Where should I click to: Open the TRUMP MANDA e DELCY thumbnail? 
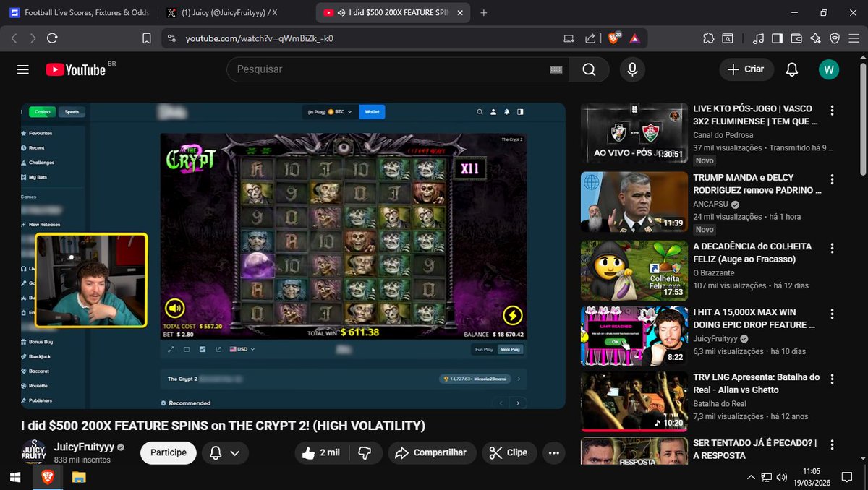634,202
